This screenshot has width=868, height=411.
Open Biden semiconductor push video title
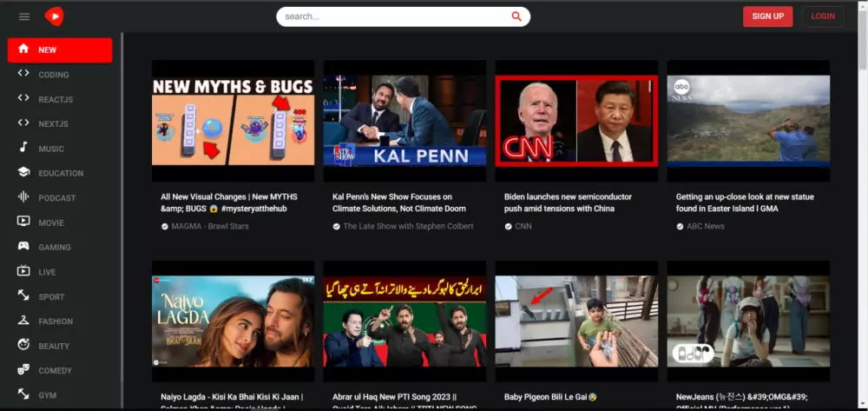point(568,202)
